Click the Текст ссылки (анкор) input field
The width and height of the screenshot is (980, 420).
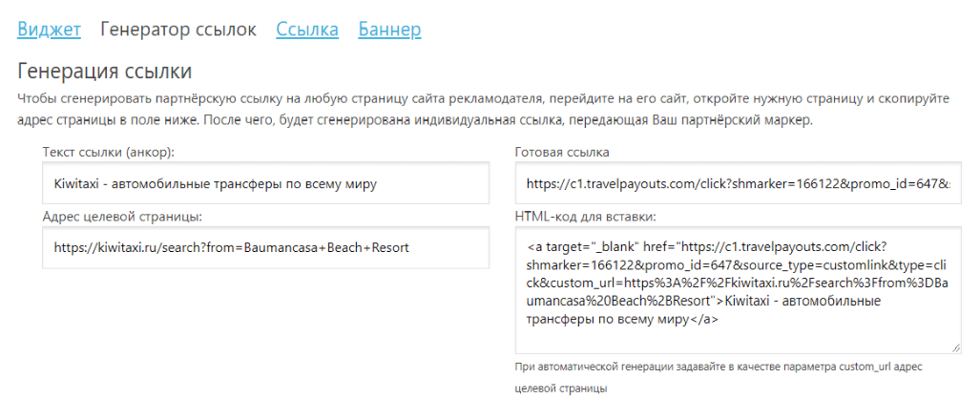point(265,182)
